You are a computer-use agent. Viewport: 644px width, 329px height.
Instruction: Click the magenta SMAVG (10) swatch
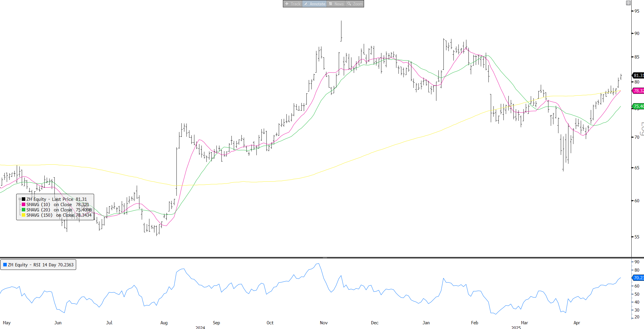[24, 205]
